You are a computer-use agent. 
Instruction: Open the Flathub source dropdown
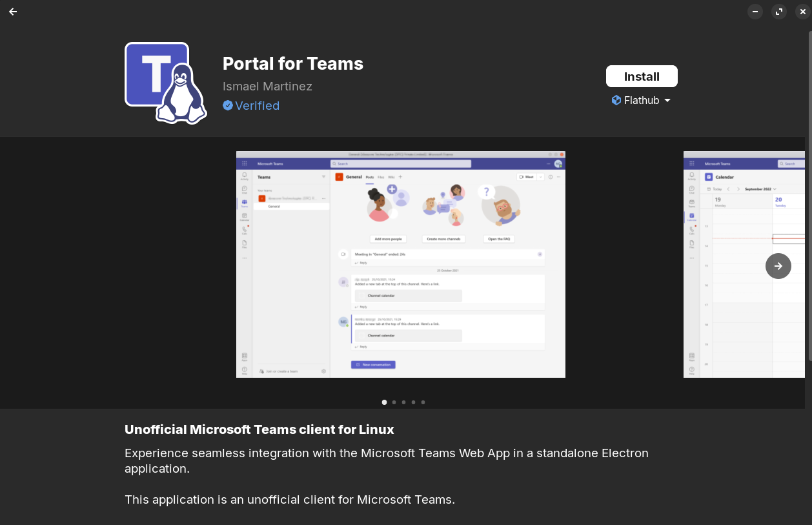click(x=642, y=100)
